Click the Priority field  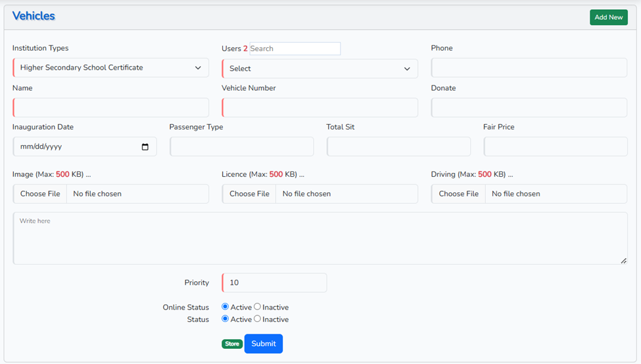click(274, 283)
